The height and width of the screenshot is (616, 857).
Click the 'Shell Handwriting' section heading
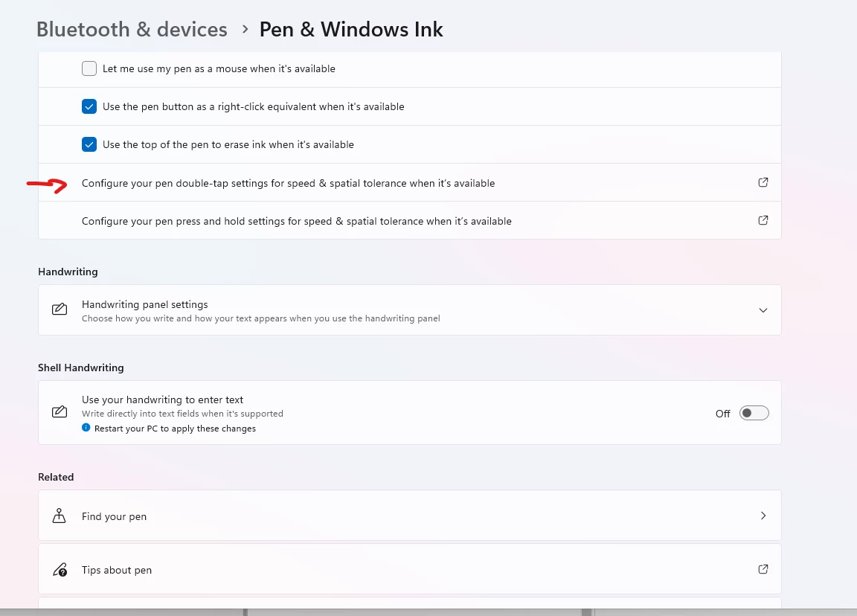[x=81, y=368]
